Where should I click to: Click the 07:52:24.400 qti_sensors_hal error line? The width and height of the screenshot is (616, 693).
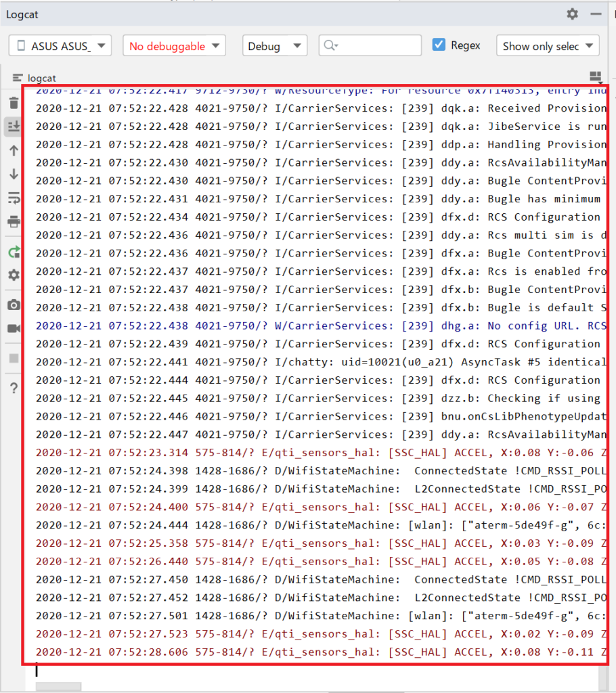click(321, 507)
